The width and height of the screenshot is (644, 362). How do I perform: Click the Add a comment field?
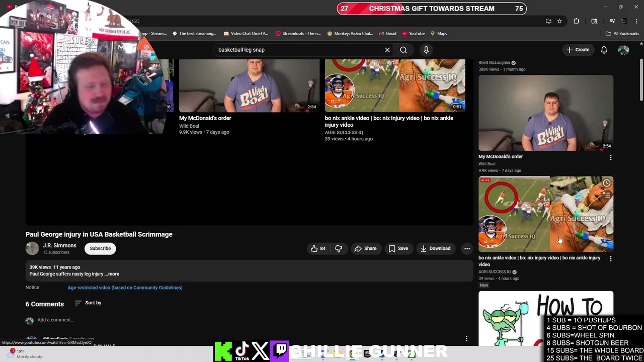(x=252, y=320)
